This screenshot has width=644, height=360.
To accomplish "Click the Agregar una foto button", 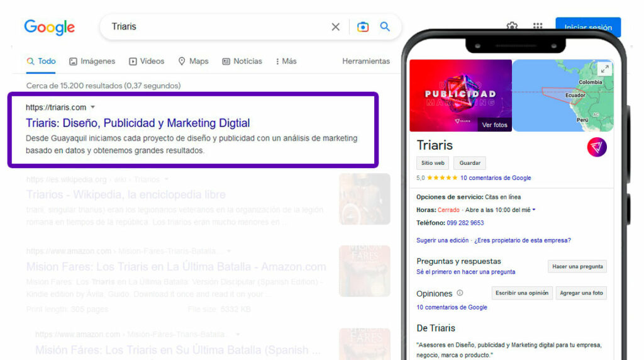I will click(x=581, y=293).
